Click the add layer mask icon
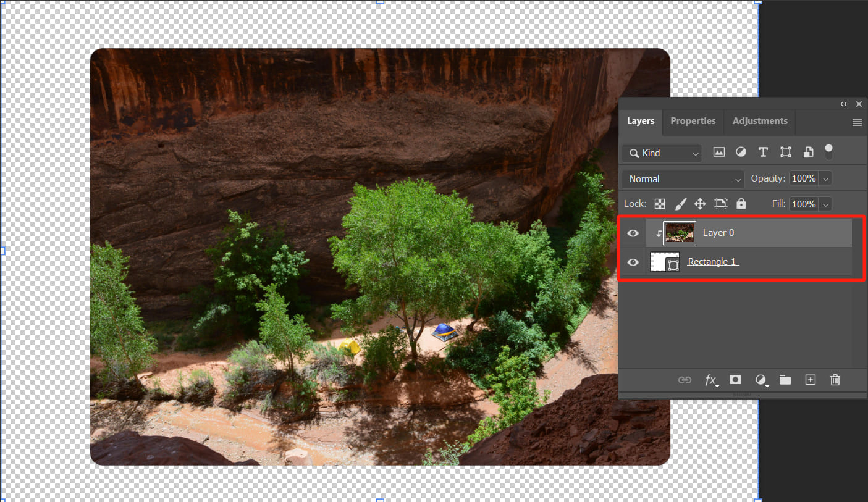 point(735,380)
